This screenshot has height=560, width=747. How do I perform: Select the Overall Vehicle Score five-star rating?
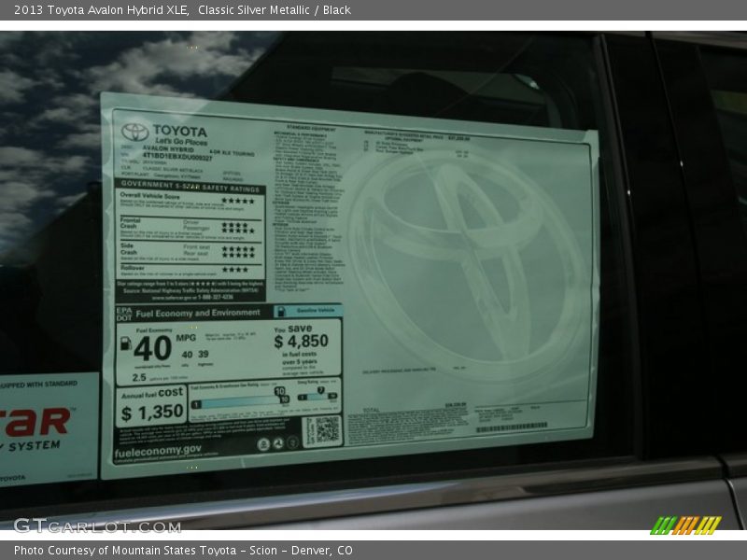pos(236,200)
